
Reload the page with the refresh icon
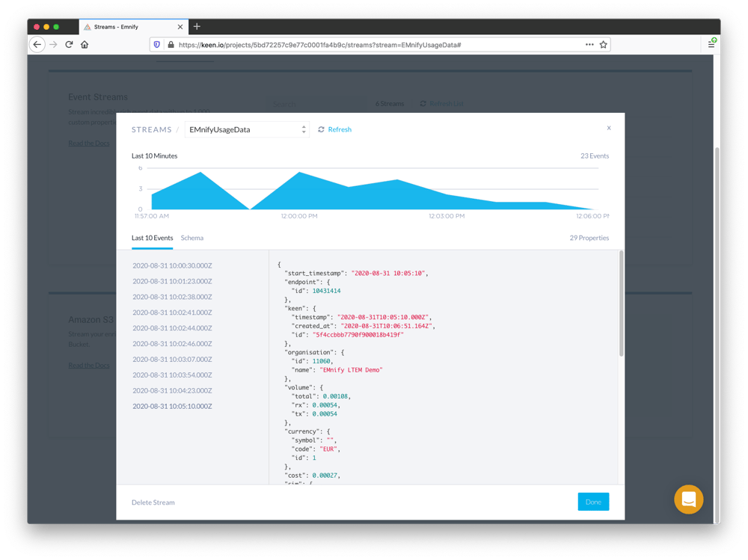[x=69, y=44]
